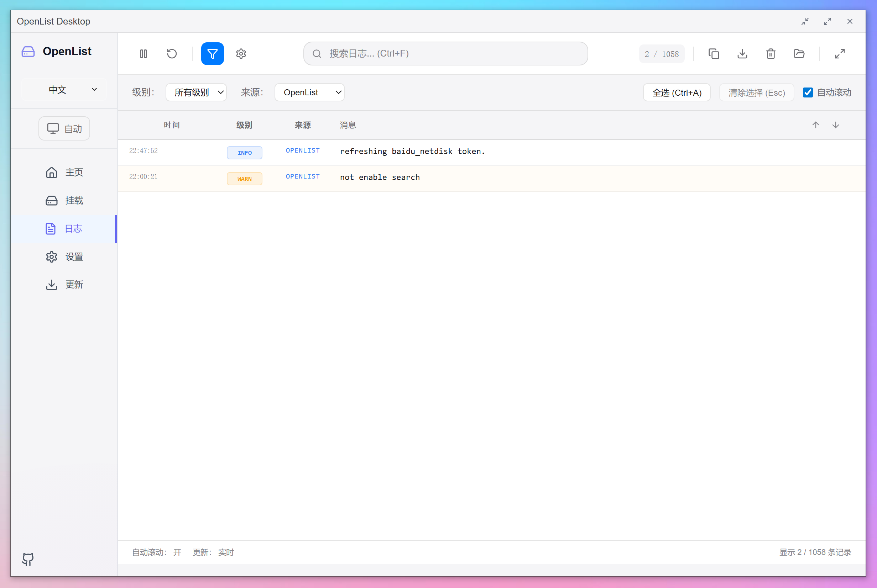Open log display settings gear

[x=241, y=54]
